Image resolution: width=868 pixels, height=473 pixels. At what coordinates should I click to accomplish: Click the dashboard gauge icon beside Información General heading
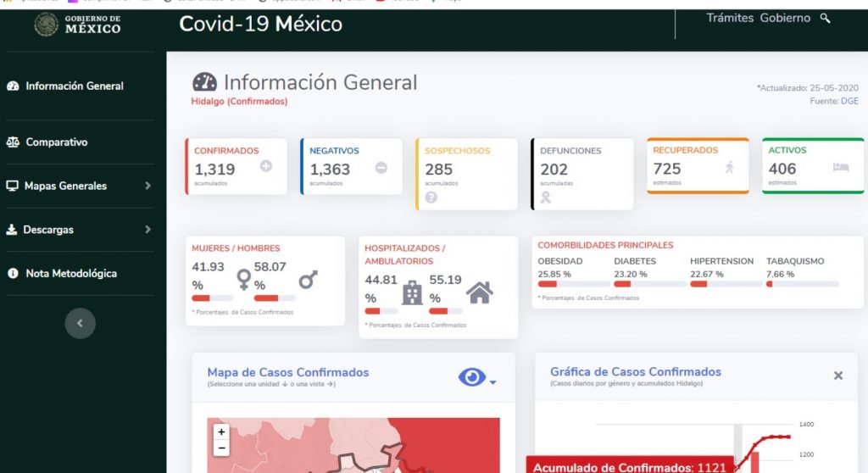[204, 82]
